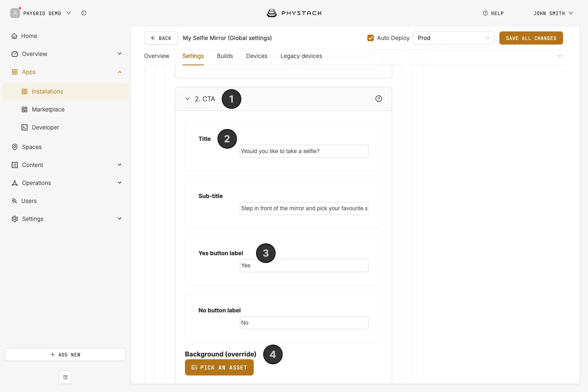
Task: Expand the Overview sidebar menu chevron
Action: 120,54
